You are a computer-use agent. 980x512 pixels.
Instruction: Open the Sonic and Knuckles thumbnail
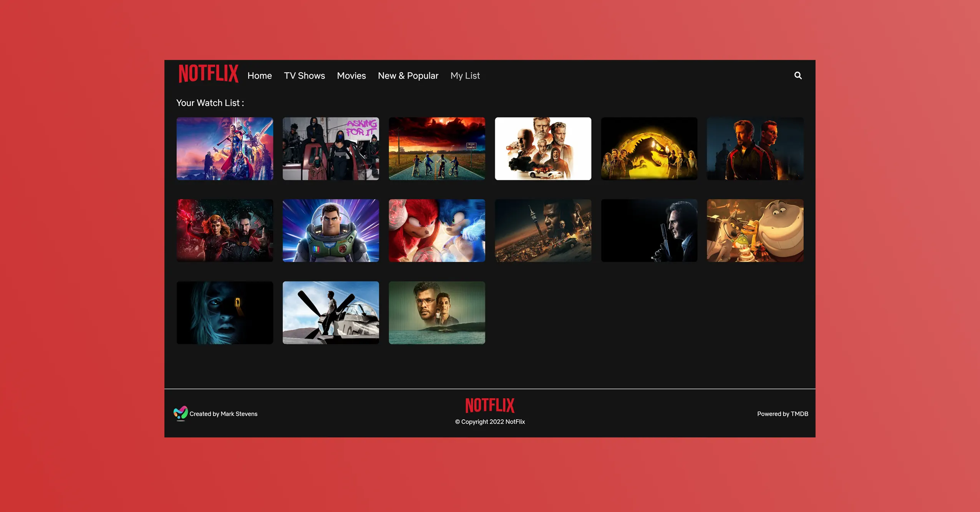pos(437,231)
